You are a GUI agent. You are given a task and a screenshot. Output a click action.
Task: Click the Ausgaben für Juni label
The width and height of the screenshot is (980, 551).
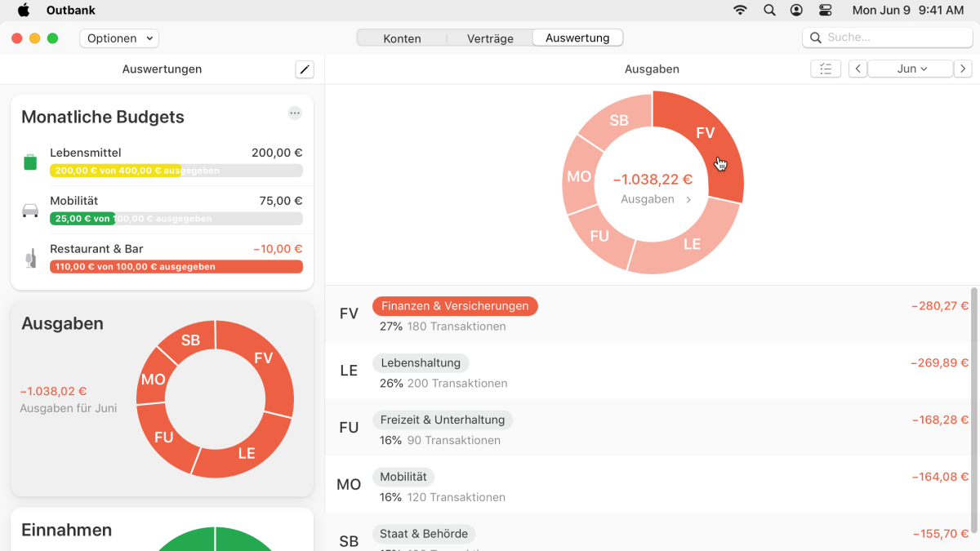[x=69, y=408]
